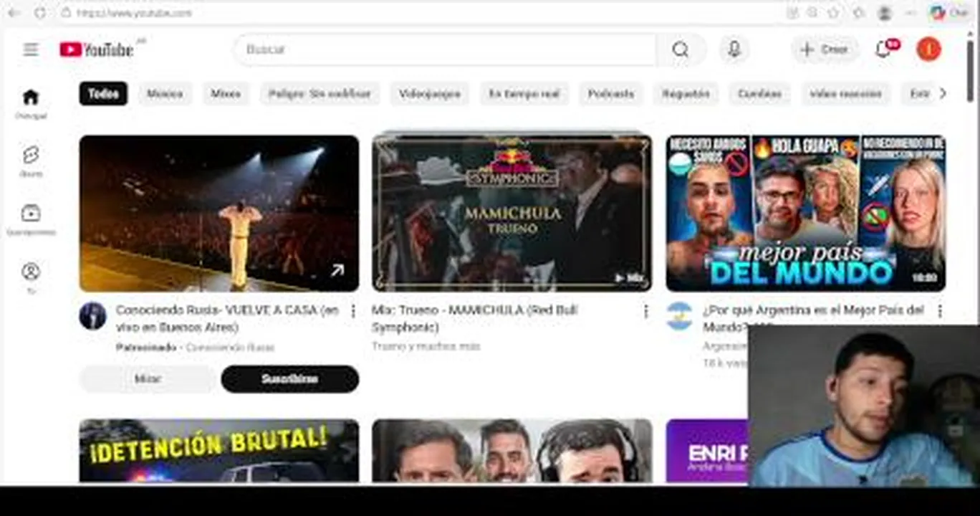Open thumbnail with man wearing headphones
Screen dimensions: 980x516
(512, 451)
